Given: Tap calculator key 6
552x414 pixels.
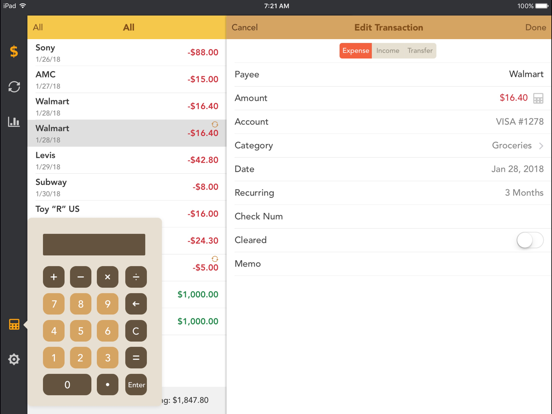Looking at the screenshot, I should click(108, 331).
